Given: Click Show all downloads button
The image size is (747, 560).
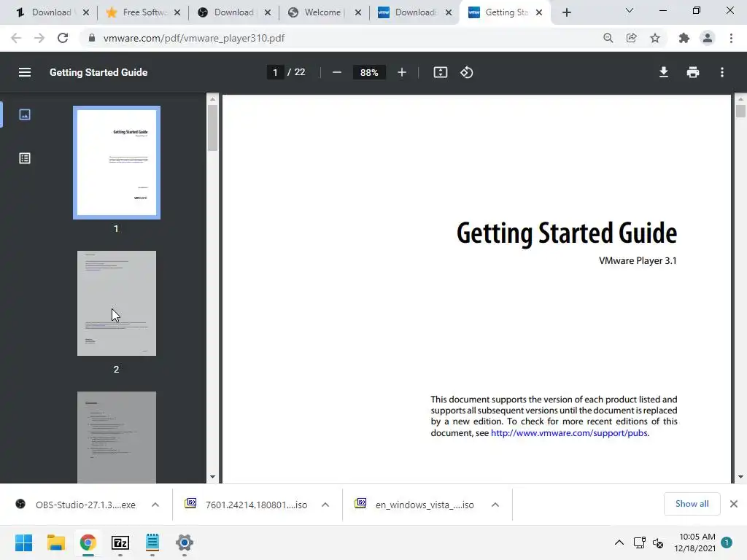Looking at the screenshot, I should tap(692, 504).
